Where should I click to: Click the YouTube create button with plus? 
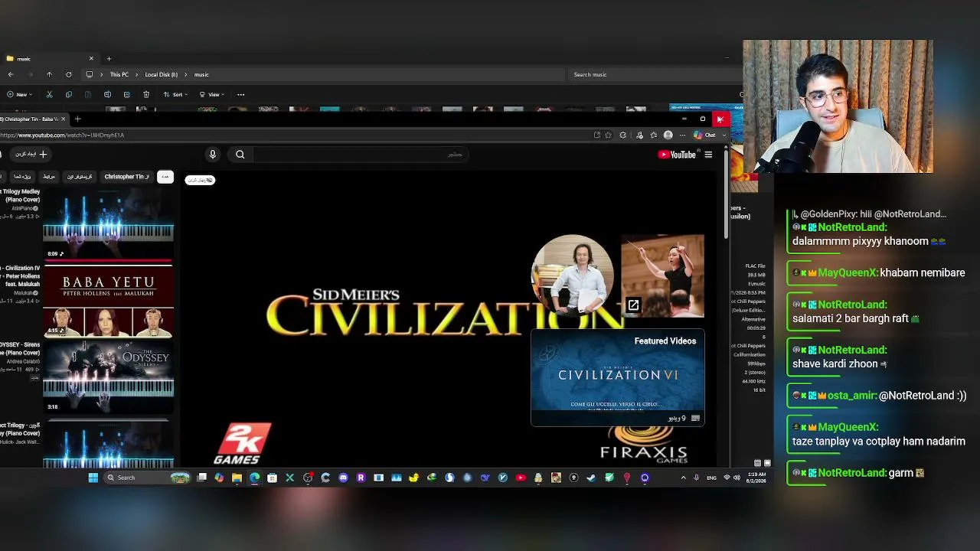tap(31, 155)
